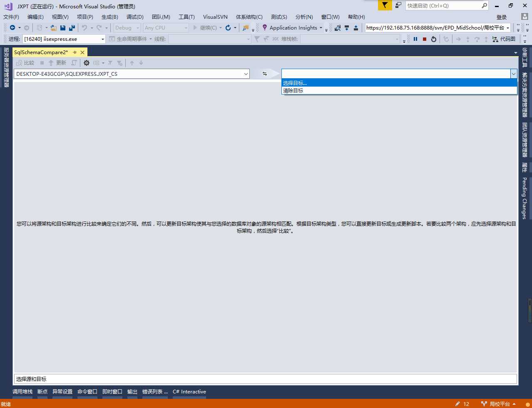
Task: Restart the debug session icon
Action: click(434, 39)
